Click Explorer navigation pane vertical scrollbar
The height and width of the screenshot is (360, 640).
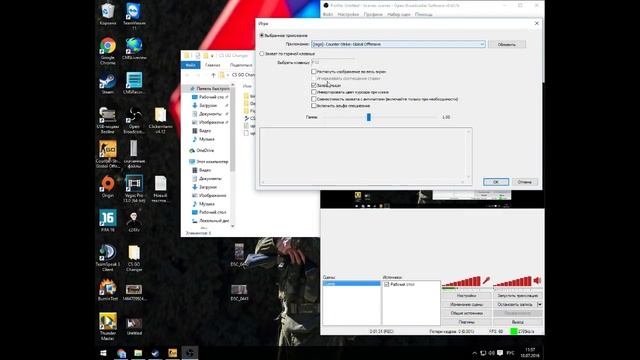[233, 155]
